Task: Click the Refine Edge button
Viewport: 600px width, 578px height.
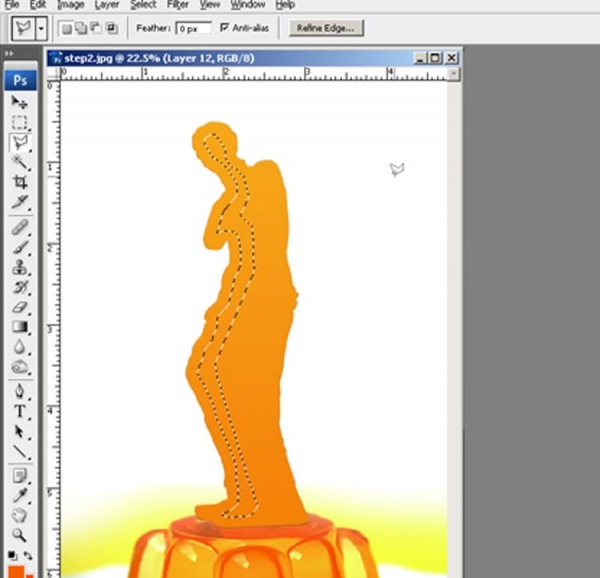Action: coord(326,28)
